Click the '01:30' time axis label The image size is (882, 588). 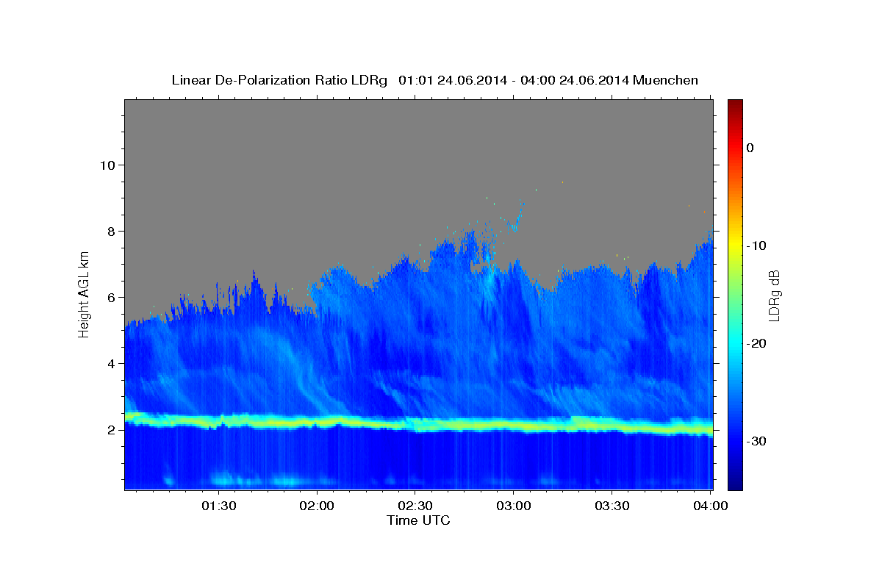click(219, 506)
